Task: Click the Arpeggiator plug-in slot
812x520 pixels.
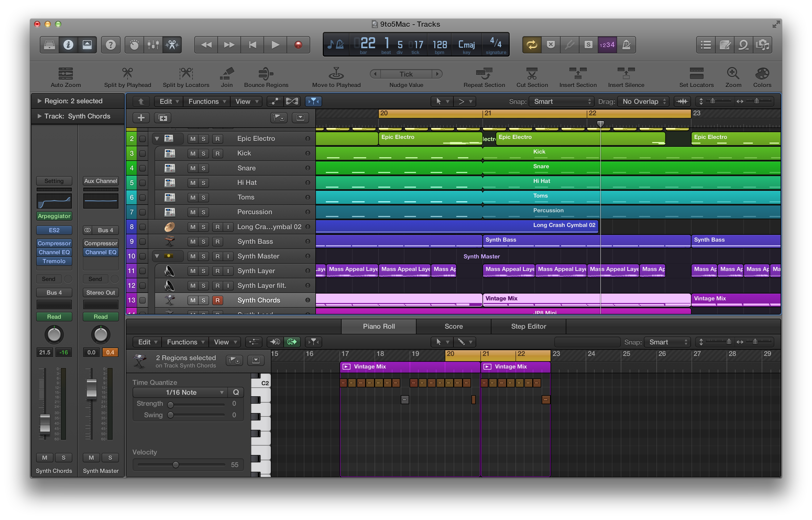Action: (x=54, y=216)
